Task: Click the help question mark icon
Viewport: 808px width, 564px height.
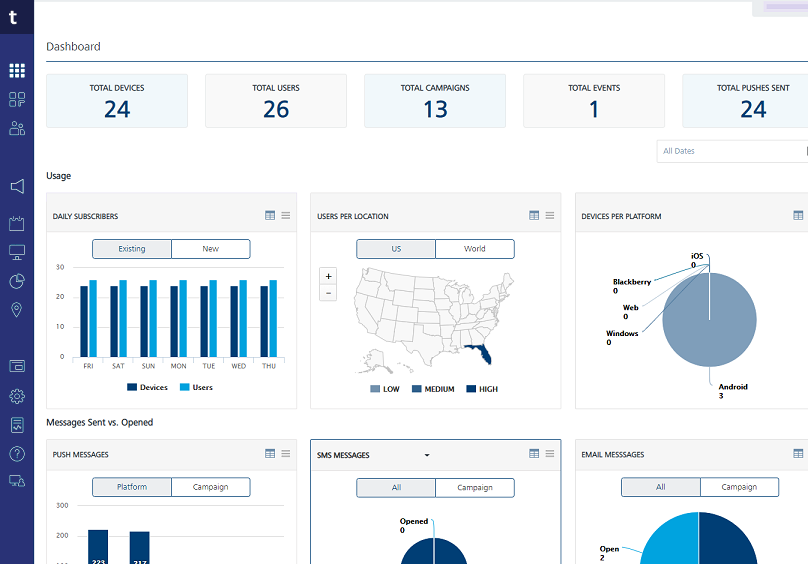Action: pyautogui.click(x=17, y=454)
